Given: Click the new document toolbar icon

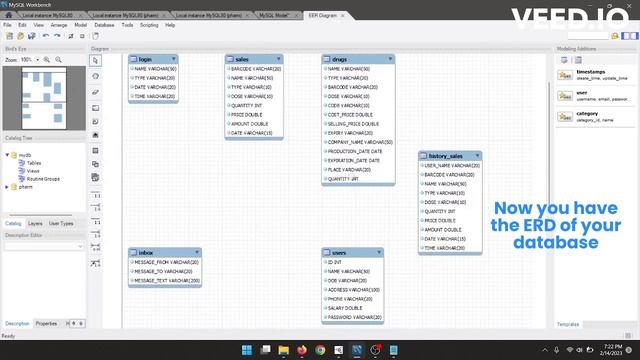Looking at the screenshot, I should [10, 36].
